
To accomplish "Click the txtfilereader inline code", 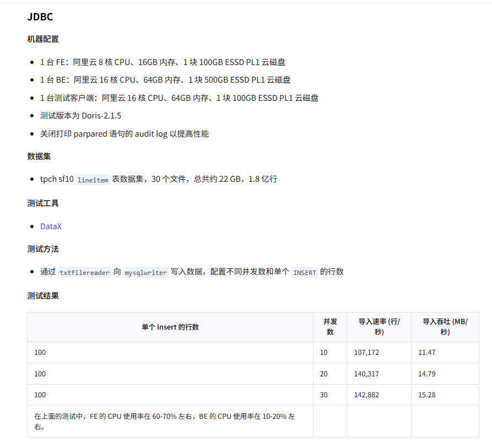I will point(84,272).
